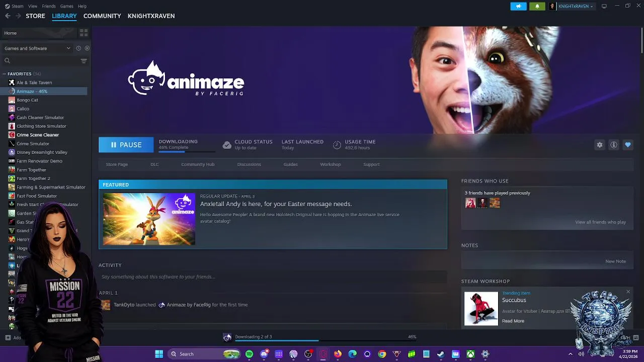Open Succubus workshop item thumbnail
The image size is (644, 362).
[481, 309]
